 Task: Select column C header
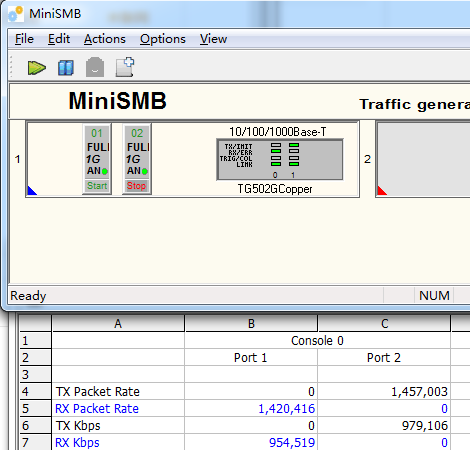tap(384, 323)
